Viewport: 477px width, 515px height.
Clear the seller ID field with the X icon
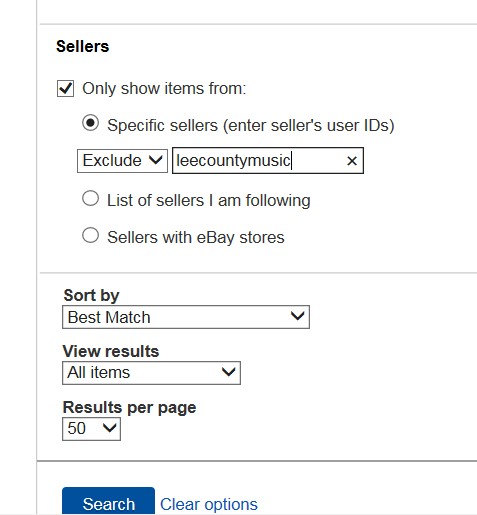352,161
